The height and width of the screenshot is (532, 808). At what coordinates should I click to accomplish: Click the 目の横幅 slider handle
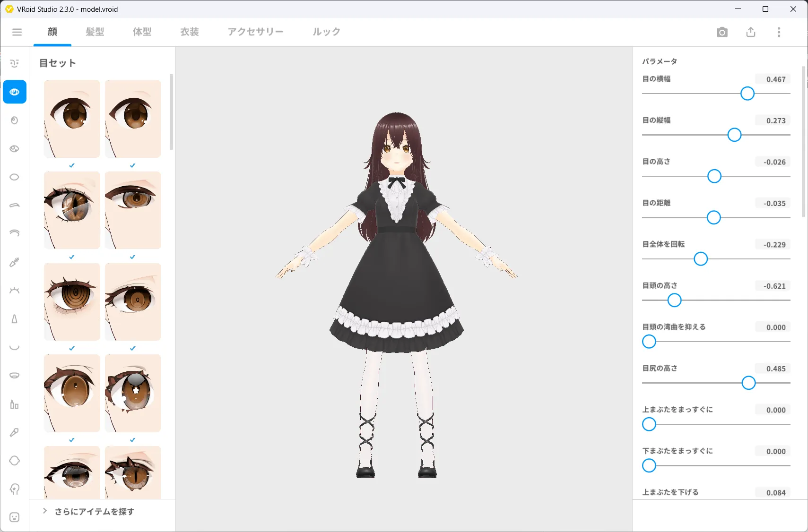pos(747,94)
